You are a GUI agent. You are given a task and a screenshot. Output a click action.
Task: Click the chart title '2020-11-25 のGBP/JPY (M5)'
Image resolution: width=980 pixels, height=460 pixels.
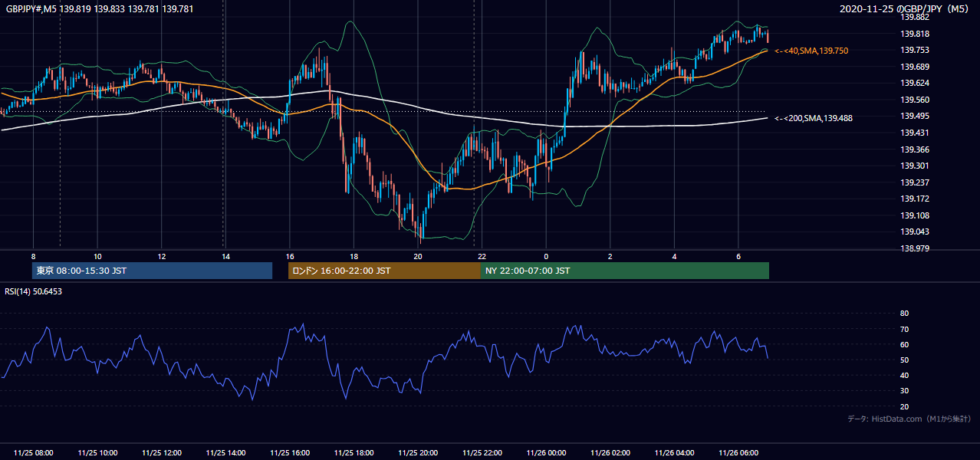click(905, 9)
